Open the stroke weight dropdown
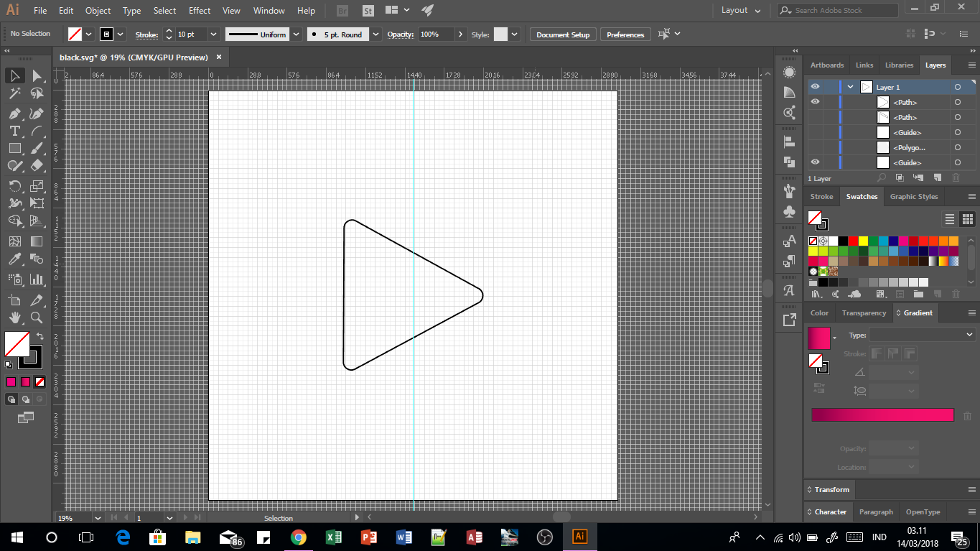The height and width of the screenshot is (551, 980). (x=213, y=34)
